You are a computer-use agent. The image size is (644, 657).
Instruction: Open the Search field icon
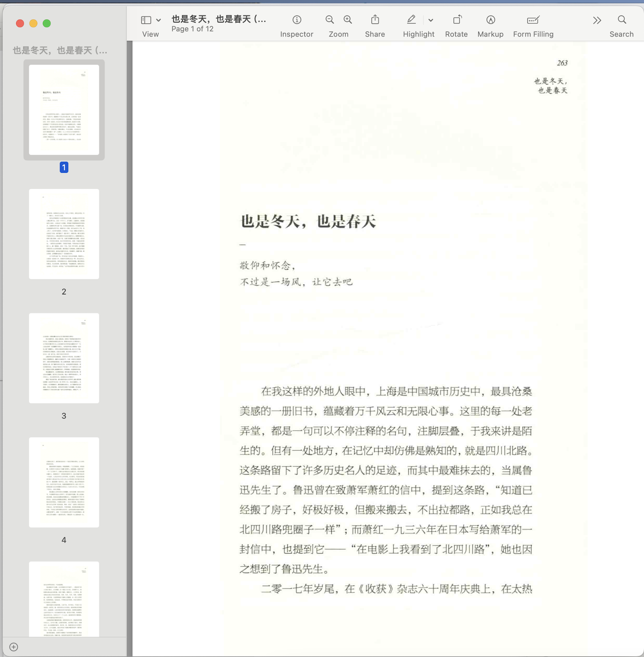(x=622, y=20)
